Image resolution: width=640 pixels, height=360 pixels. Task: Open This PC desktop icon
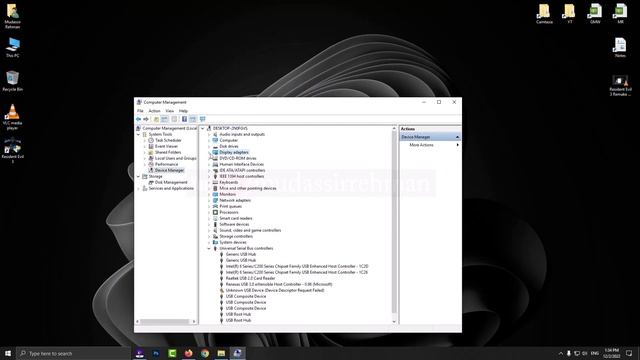(x=12, y=47)
